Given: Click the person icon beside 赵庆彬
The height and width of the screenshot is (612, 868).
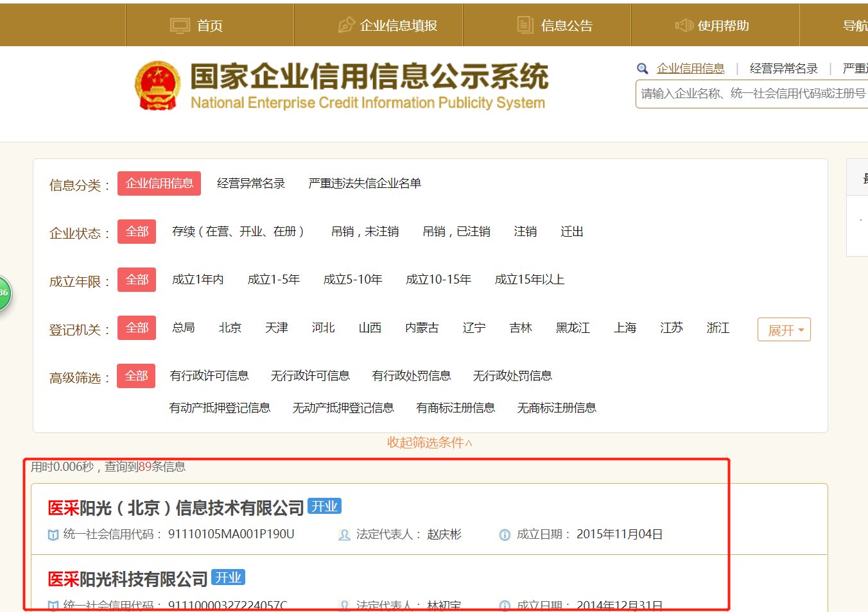Looking at the screenshot, I should pyautogui.click(x=344, y=535).
